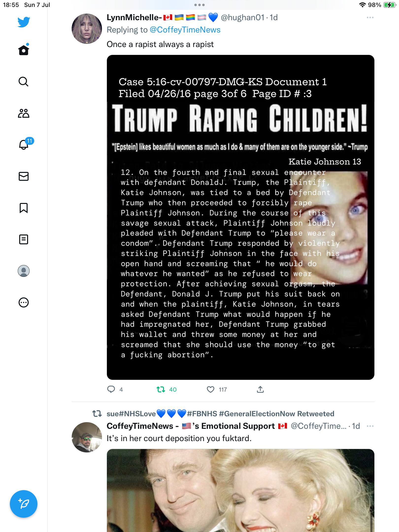Open Lists icon in the sidebar

tap(24, 239)
